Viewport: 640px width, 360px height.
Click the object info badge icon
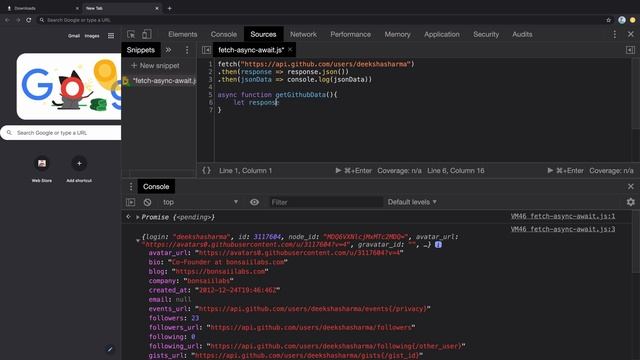(x=438, y=244)
